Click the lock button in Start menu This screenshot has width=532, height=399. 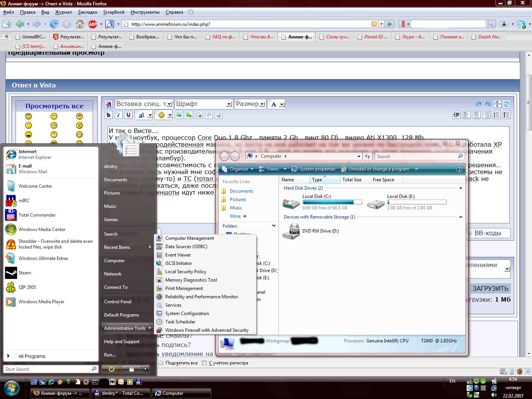click(x=131, y=369)
